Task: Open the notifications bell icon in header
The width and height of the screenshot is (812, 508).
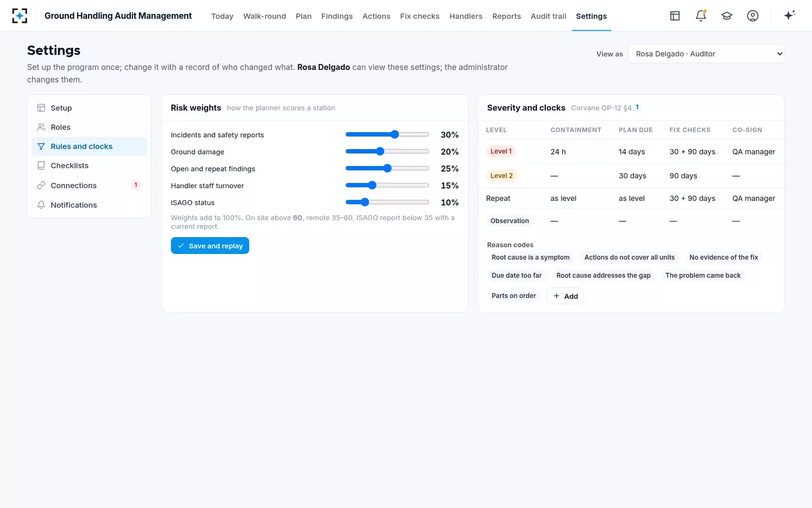Action: [x=701, y=16]
